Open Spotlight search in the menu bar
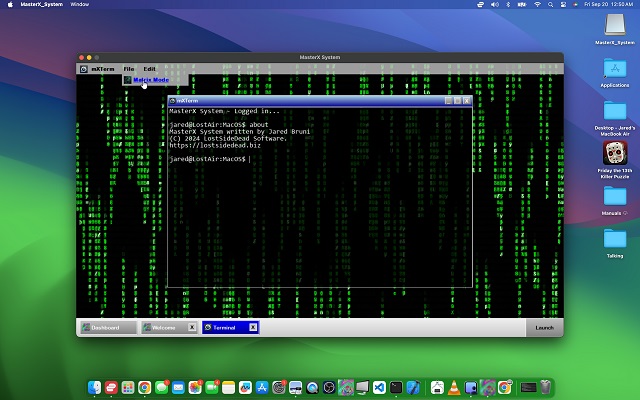Screen dimensions: 640x400 tap(551, 4)
